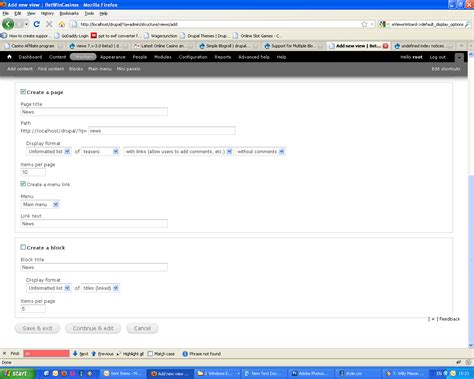Open the Bookmarks menu
The width and height of the screenshot is (474, 379).
coord(69,13)
